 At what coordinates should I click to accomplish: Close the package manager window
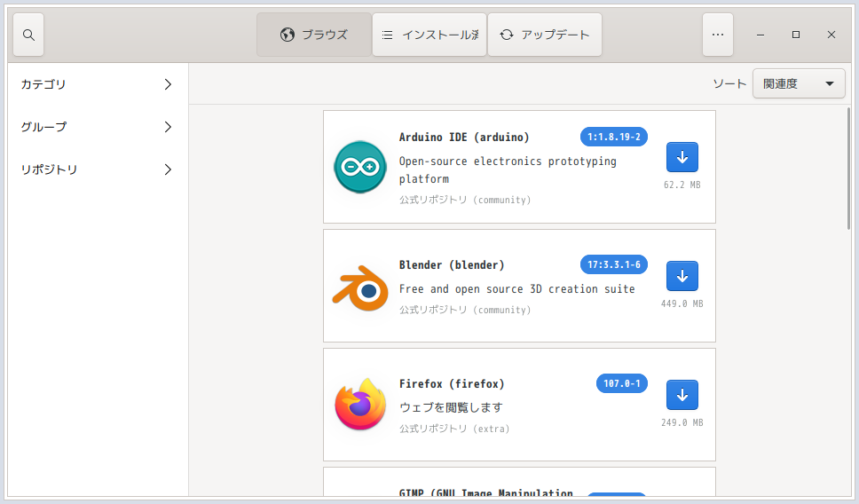[x=831, y=35]
